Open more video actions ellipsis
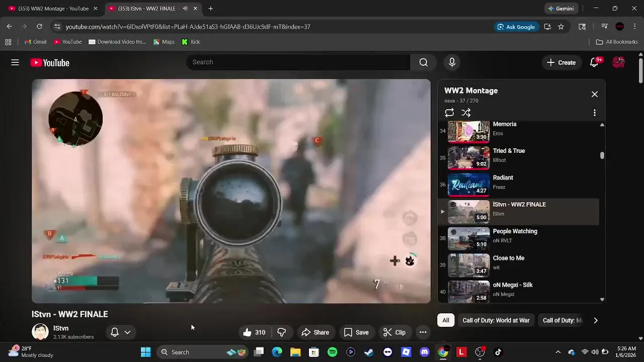The height and width of the screenshot is (362, 644). (423, 332)
